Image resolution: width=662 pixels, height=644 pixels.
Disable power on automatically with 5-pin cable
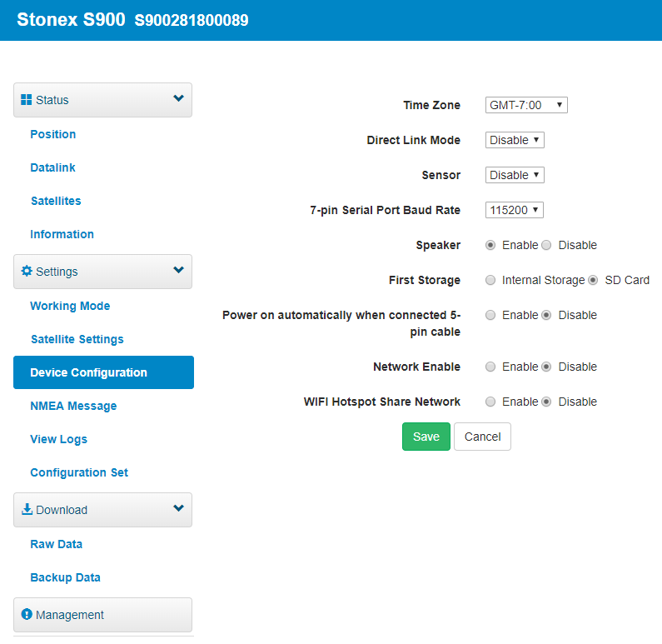(x=546, y=316)
